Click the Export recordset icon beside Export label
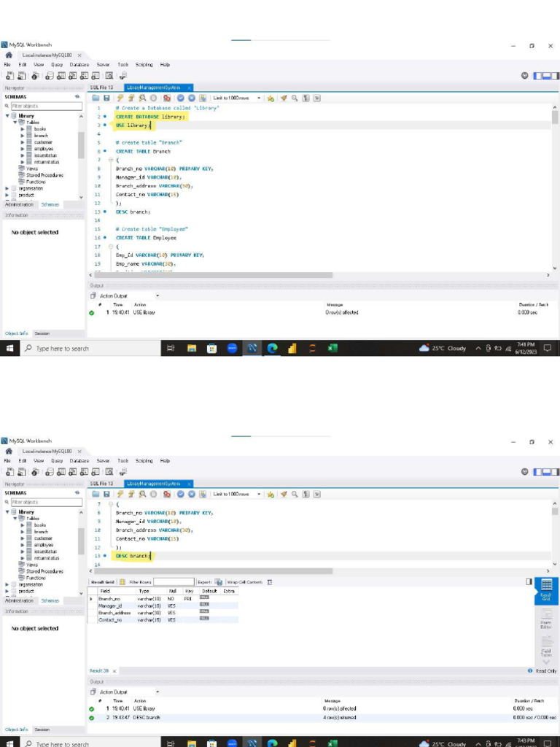The image size is (560, 747). point(218,582)
